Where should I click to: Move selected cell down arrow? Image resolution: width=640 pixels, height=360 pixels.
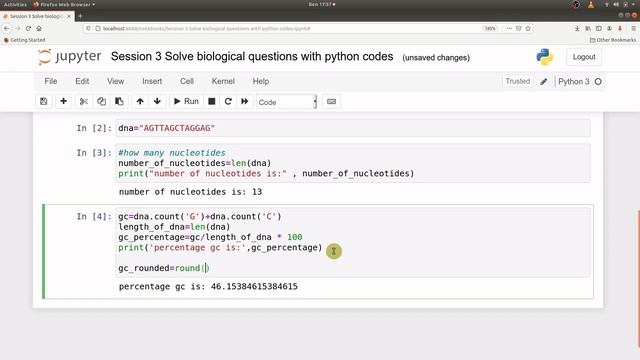click(157, 102)
